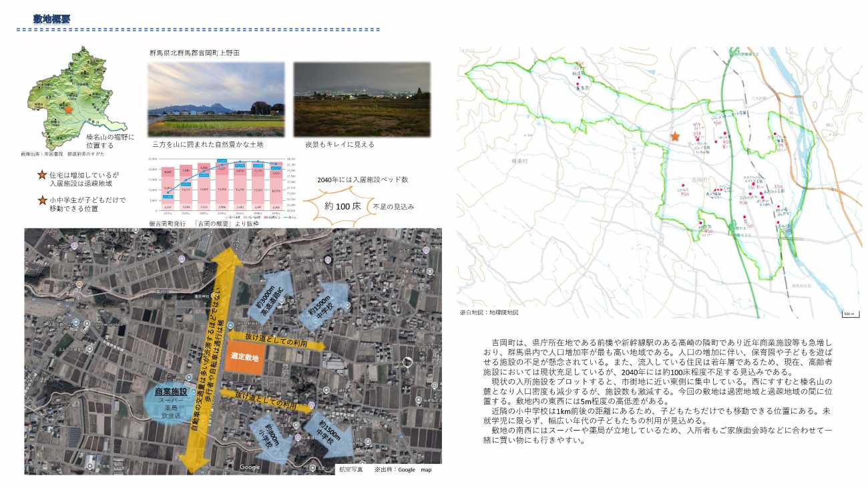
Task: Click the 敷地概要 heading
Action: [x=52, y=19]
